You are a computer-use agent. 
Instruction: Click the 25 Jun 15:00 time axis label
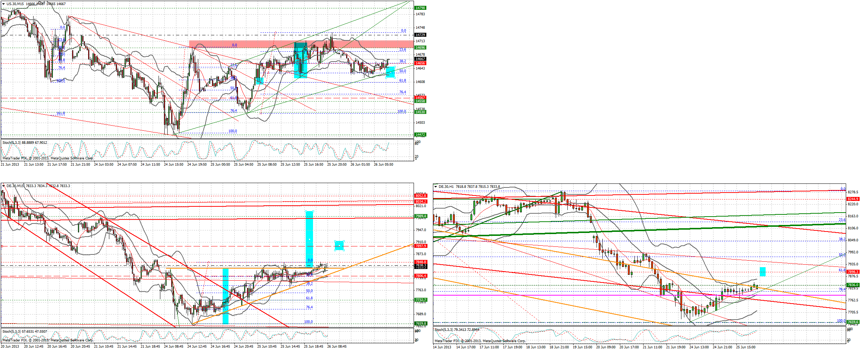click(746, 347)
